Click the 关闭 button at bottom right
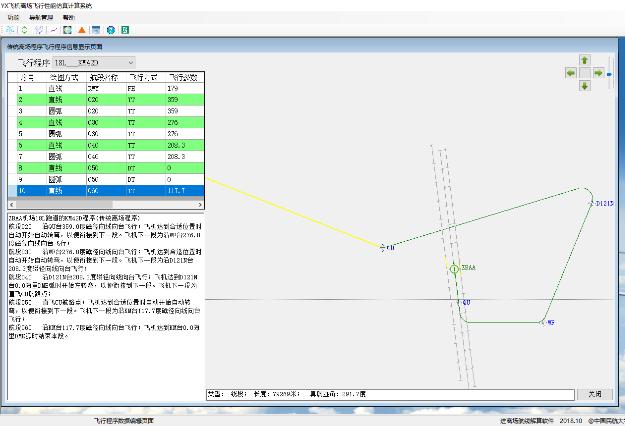The width and height of the screenshot is (625, 426). tap(595, 394)
